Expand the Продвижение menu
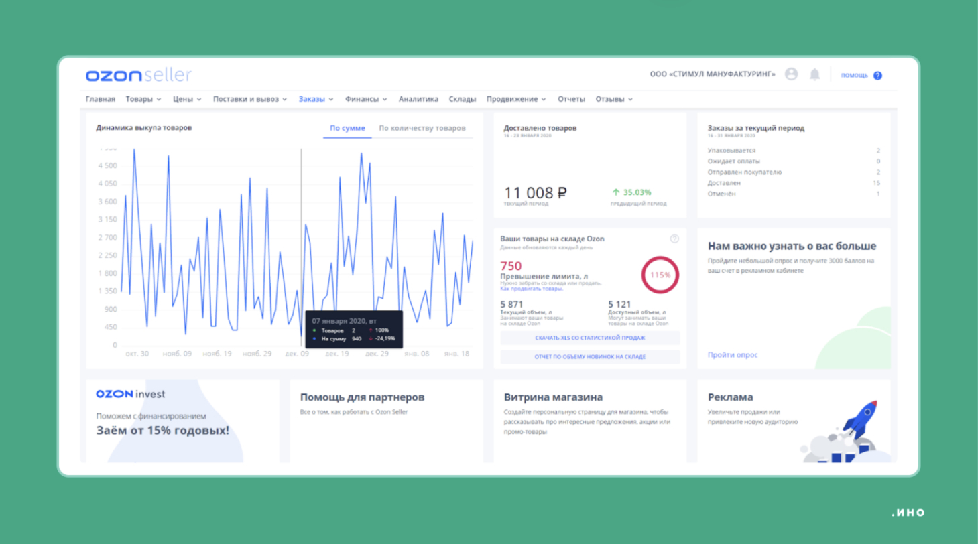 click(x=516, y=99)
